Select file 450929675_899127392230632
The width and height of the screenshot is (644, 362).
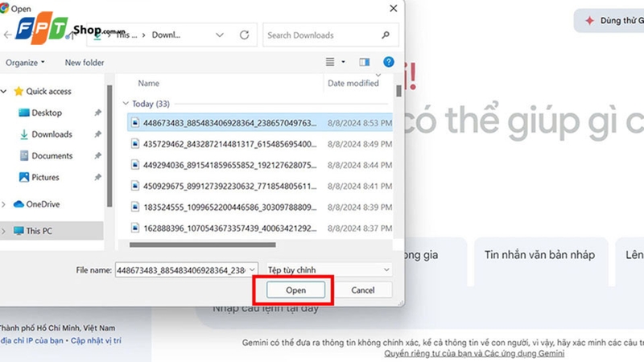click(259, 186)
